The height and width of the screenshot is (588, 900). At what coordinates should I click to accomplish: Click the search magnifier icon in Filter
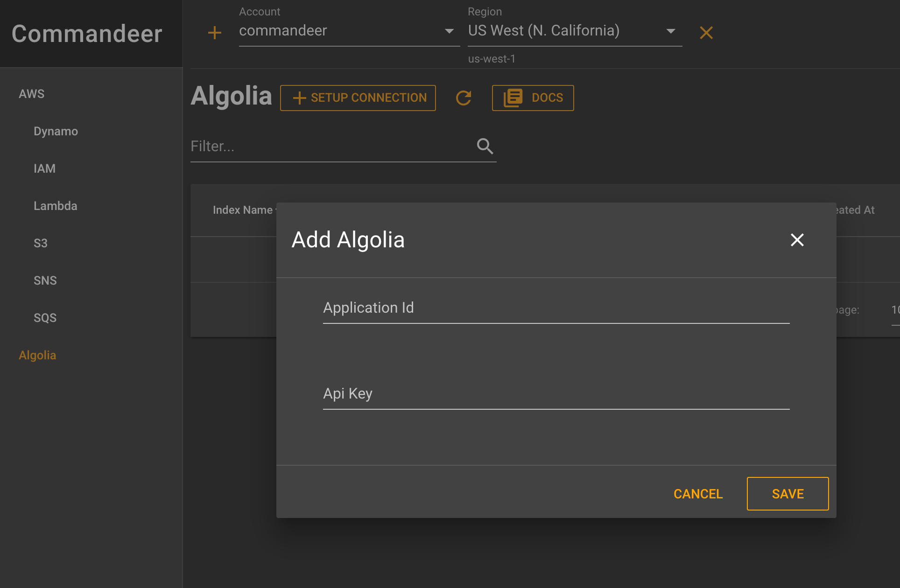pyautogui.click(x=485, y=146)
